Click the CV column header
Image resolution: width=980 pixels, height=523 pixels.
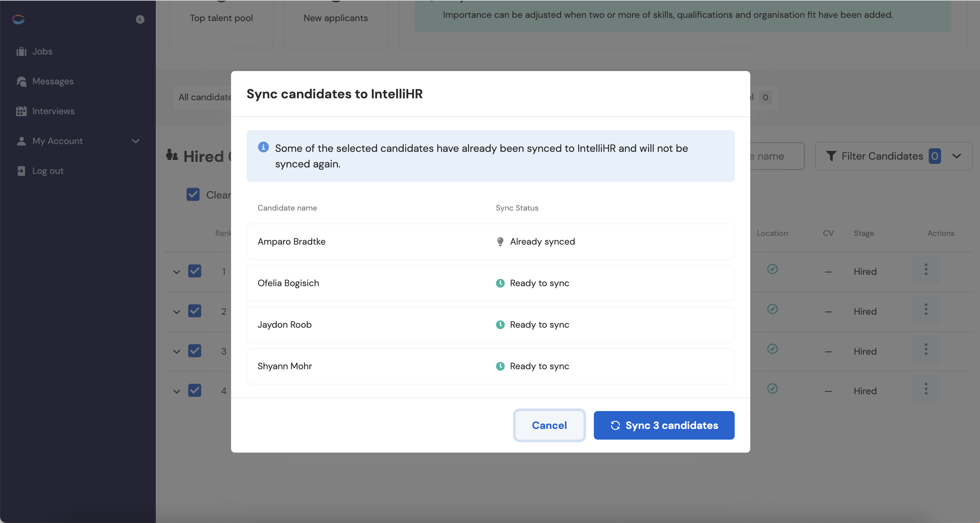pyautogui.click(x=828, y=233)
